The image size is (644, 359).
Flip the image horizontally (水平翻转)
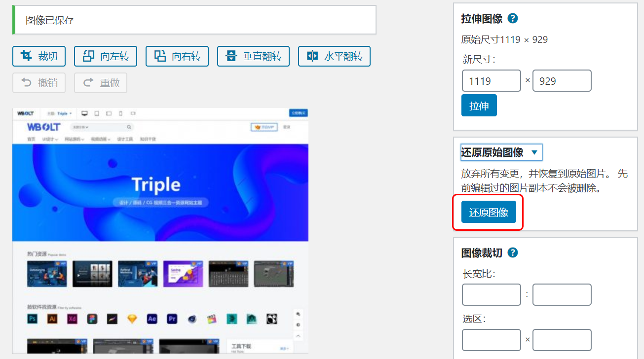(334, 56)
